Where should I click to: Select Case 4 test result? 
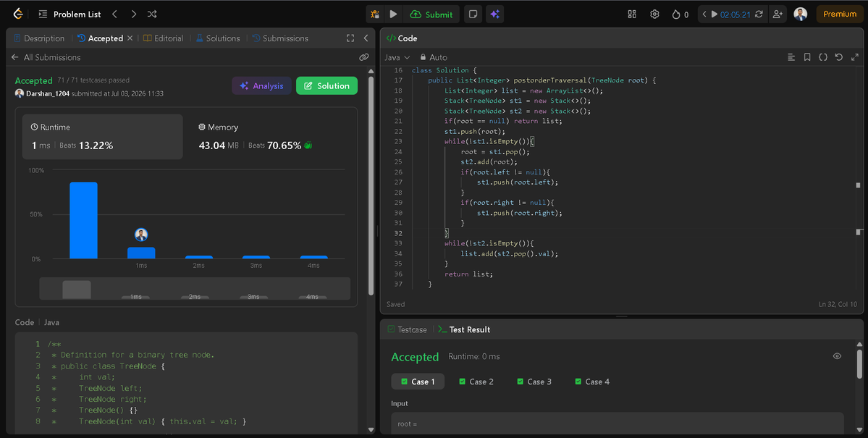tap(592, 382)
